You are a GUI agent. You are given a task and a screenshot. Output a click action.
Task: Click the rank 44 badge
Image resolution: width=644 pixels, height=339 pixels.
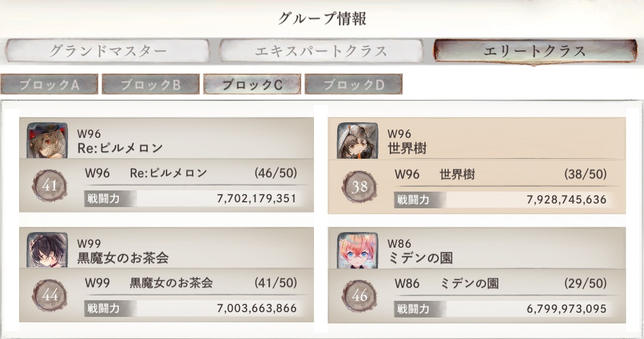pyautogui.click(x=50, y=296)
